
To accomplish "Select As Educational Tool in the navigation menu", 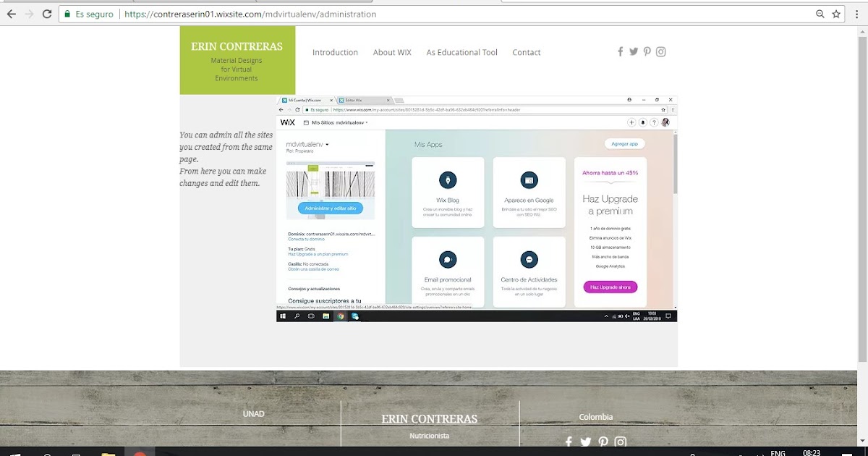I will click(x=461, y=51).
